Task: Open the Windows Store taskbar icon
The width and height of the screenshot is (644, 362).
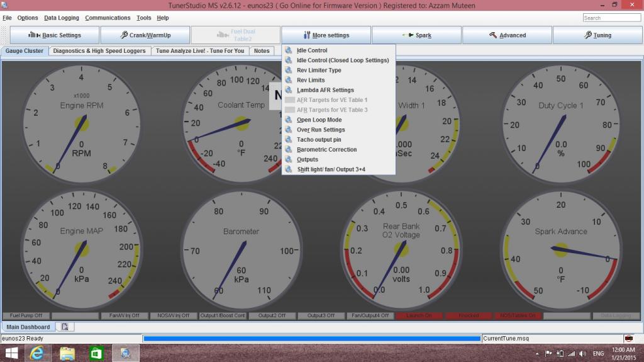Action: (96, 353)
